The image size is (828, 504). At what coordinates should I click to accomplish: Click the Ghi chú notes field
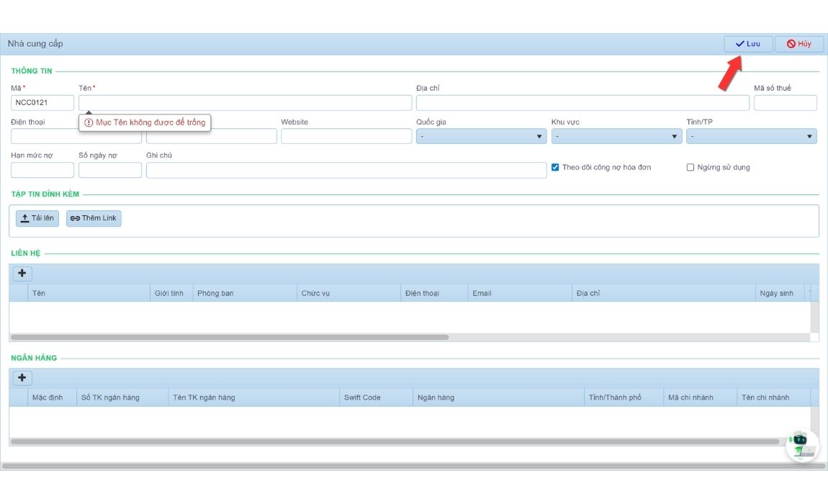(x=346, y=170)
